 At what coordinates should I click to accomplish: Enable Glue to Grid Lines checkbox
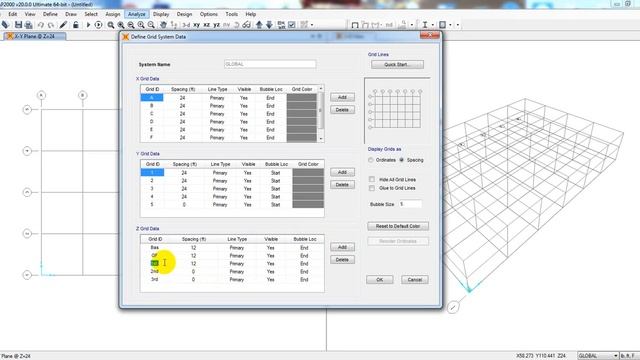tap(371, 188)
